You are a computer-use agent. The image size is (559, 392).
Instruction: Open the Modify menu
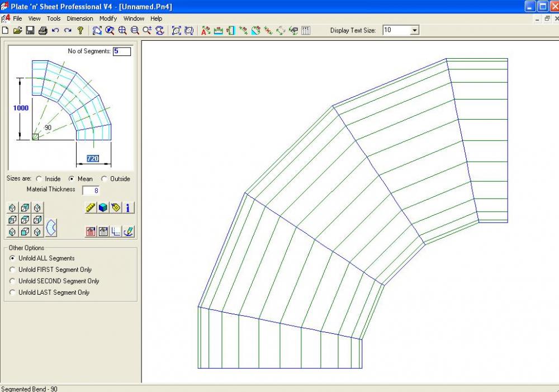[x=108, y=18]
